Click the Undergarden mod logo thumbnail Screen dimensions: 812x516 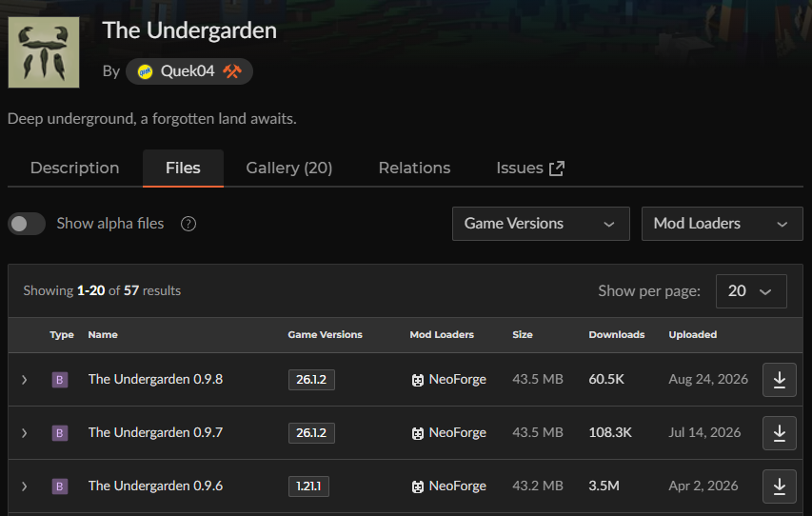pyautogui.click(x=44, y=52)
